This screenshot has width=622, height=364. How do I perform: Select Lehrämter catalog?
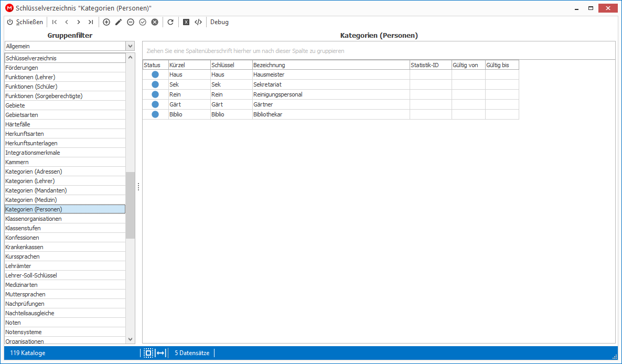click(65, 266)
